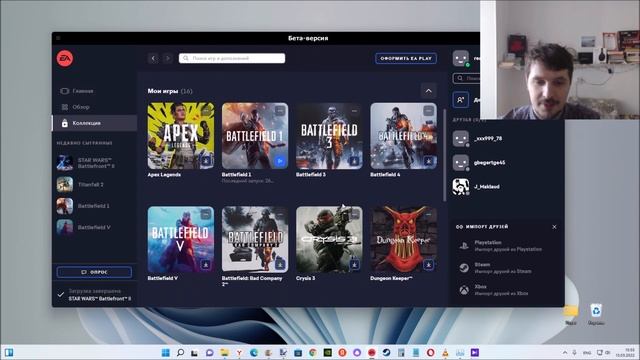Viewport: 640px width, 360px height.
Task: Click the play icon on Battlefield 1
Action: tap(280, 161)
